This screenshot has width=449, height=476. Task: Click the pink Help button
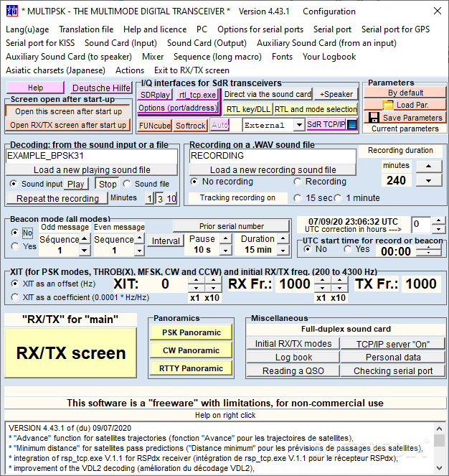tap(35, 88)
